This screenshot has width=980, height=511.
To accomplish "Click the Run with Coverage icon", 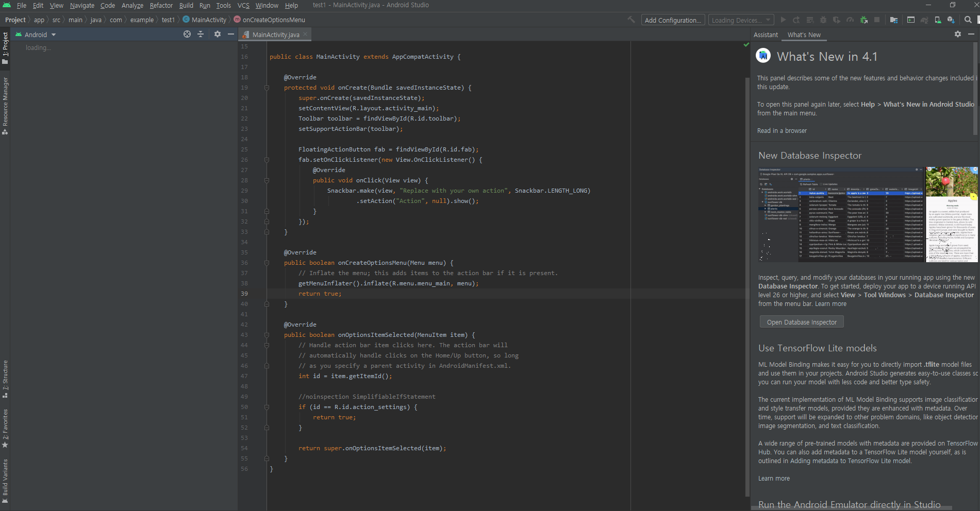I will pos(837,20).
